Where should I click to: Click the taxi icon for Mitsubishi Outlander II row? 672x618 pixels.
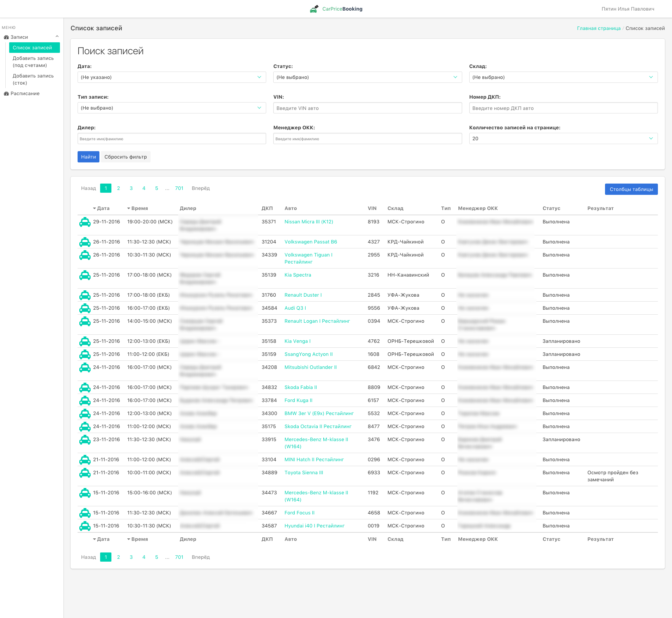[85, 367]
